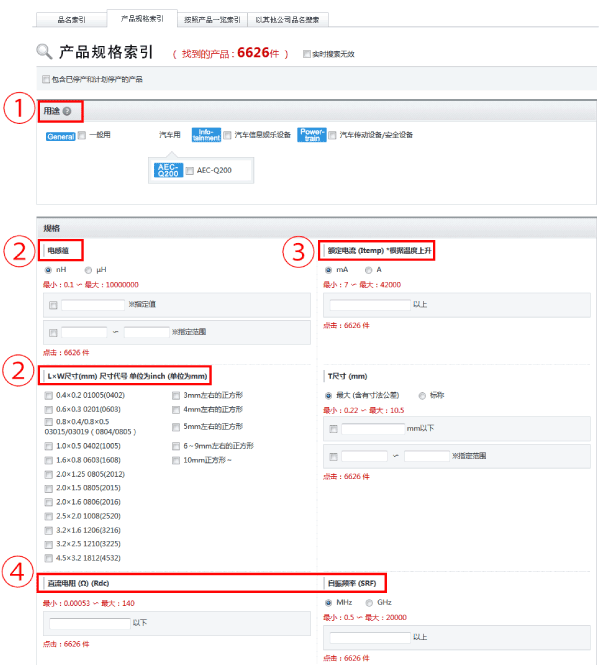Screen dimensions: 600x665
Task: Click the help icon next to 用途
Action: tap(67, 112)
